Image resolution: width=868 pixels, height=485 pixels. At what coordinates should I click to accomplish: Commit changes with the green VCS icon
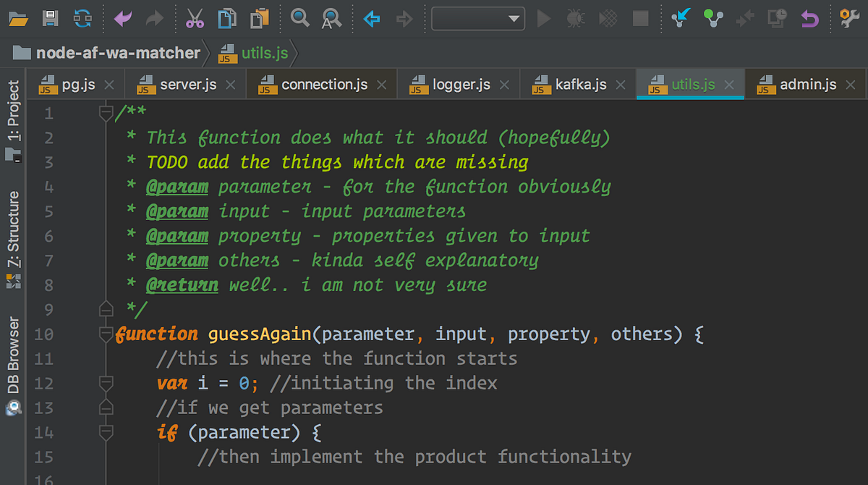[713, 18]
